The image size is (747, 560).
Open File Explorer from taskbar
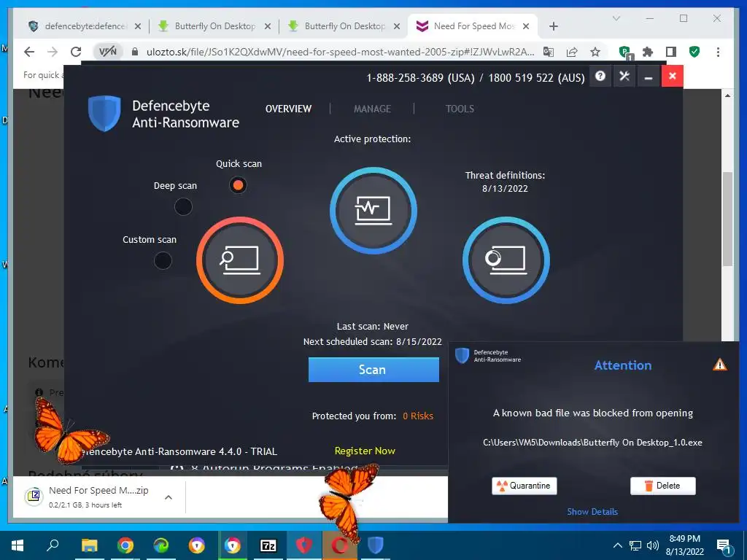pyautogui.click(x=89, y=545)
